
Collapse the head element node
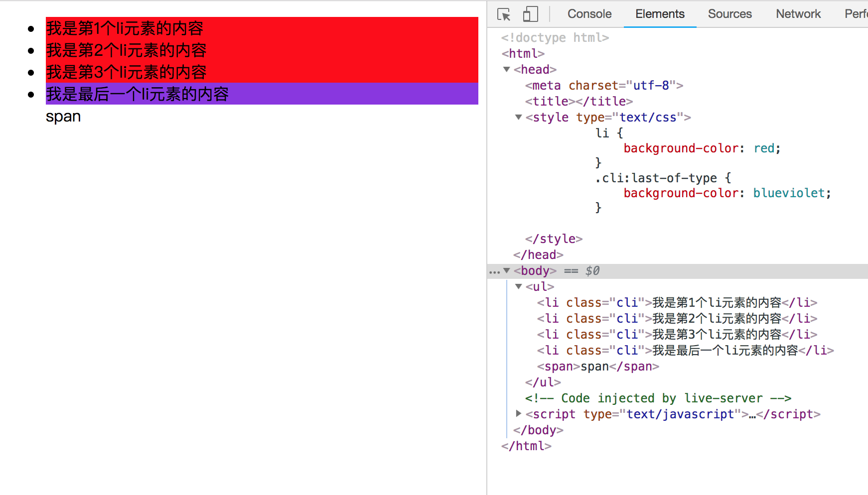pos(507,69)
